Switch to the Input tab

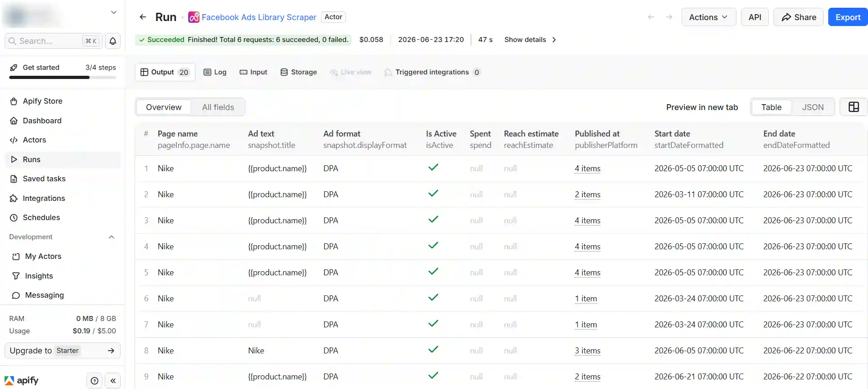click(254, 72)
